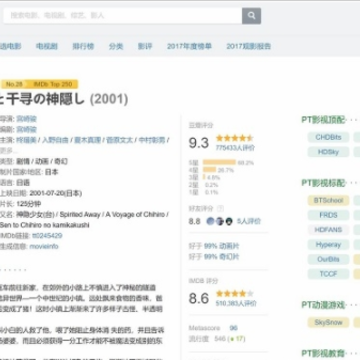Click the IMDB 8.6 star rating icons

[235, 294]
